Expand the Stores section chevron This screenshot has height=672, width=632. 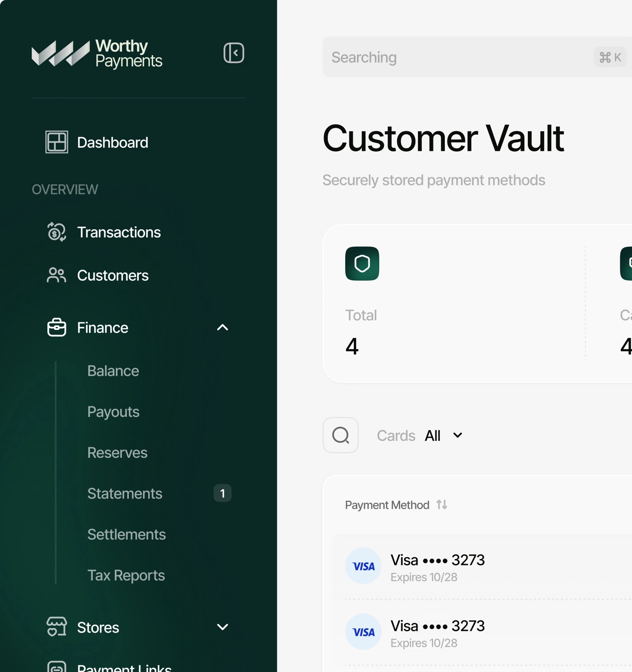pyautogui.click(x=222, y=627)
